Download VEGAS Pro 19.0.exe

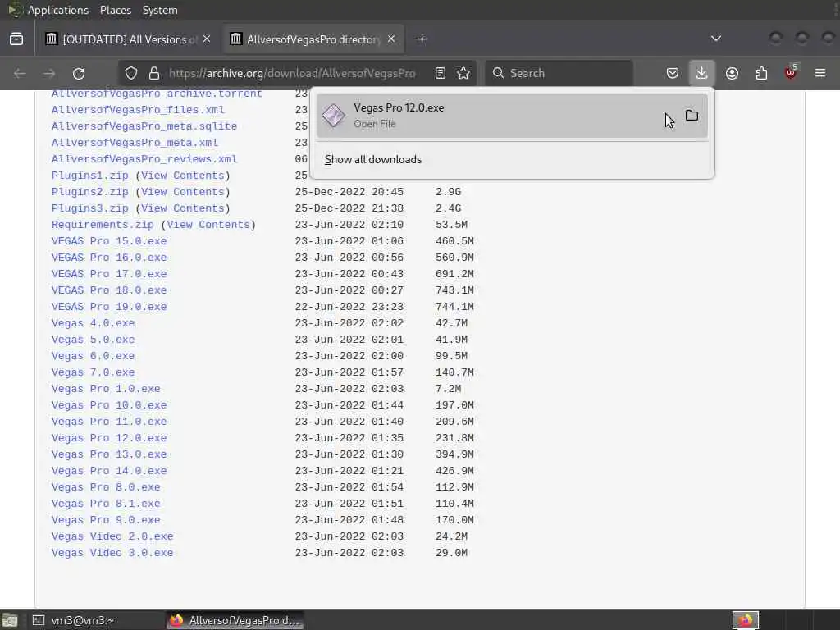click(x=109, y=307)
